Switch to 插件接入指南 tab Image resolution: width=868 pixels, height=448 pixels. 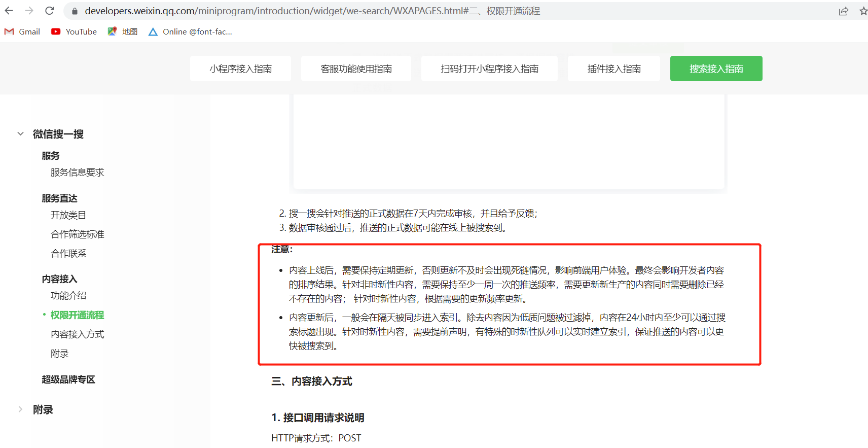pos(613,68)
